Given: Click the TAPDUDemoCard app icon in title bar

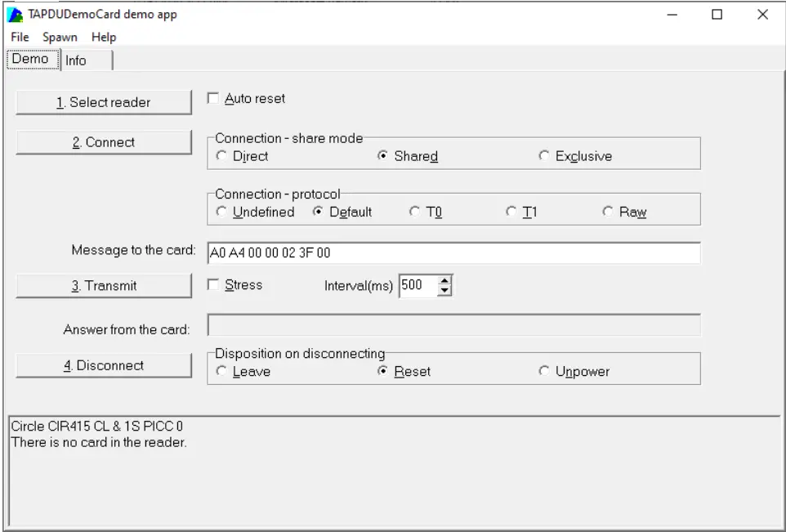Looking at the screenshot, I should (16, 16).
